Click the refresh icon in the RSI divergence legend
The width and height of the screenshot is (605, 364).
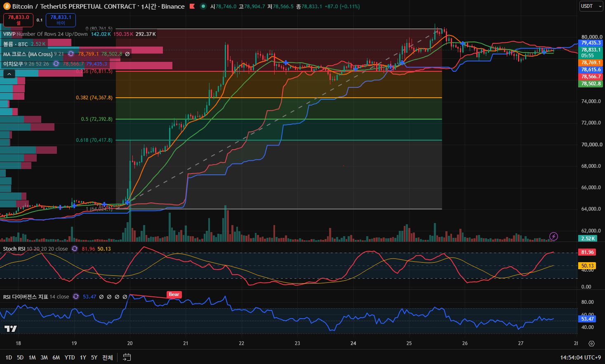[x=76, y=296]
